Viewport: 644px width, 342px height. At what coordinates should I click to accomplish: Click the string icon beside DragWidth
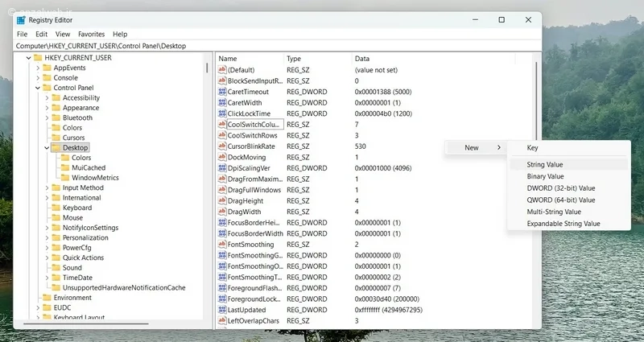tap(222, 212)
